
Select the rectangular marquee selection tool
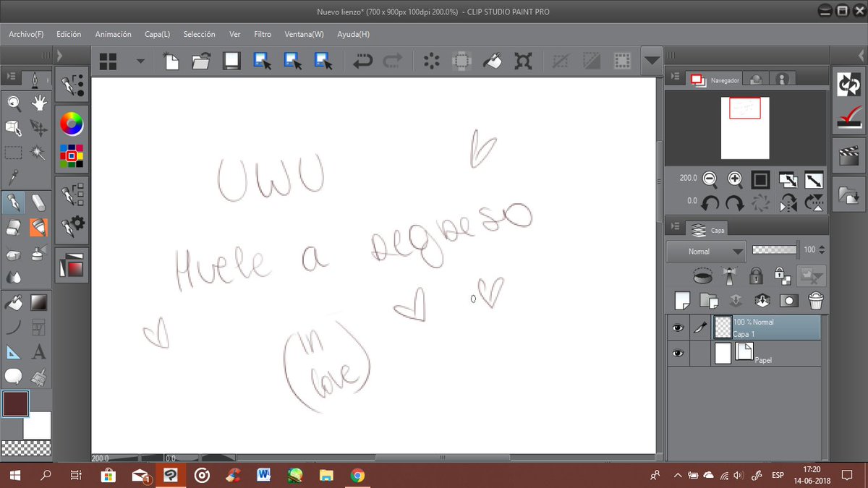14,153
